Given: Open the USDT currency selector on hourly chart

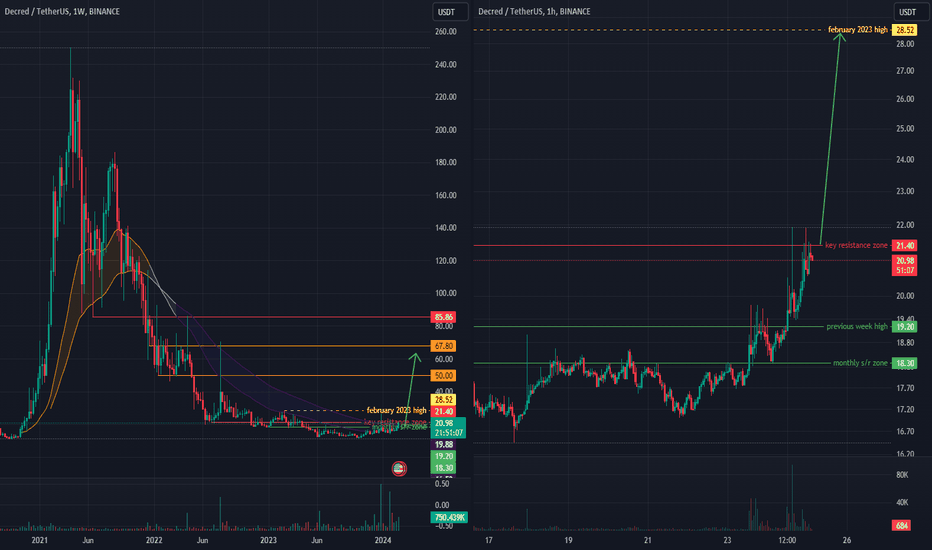Looking at the screenshot, I should click(x=911, y=12).
